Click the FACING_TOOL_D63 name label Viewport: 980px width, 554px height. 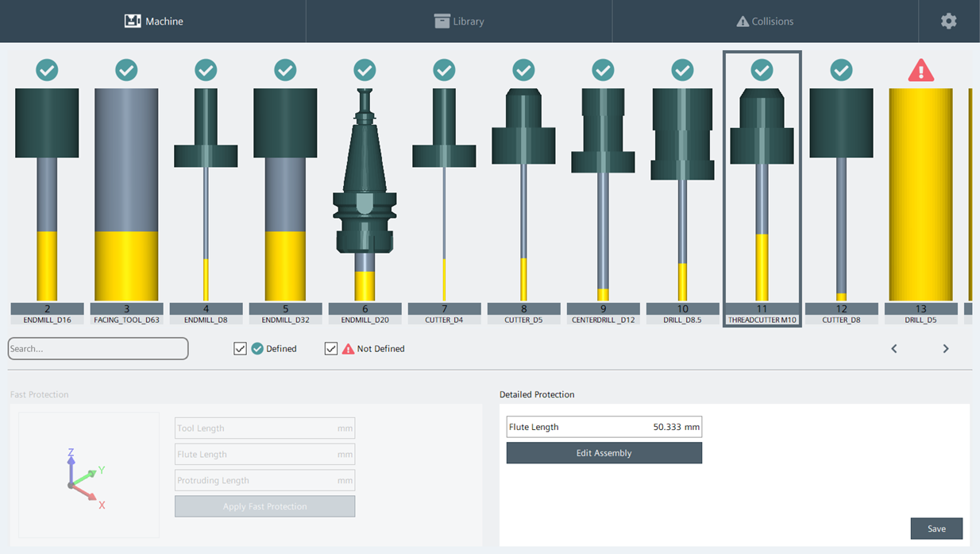(126, 320)
